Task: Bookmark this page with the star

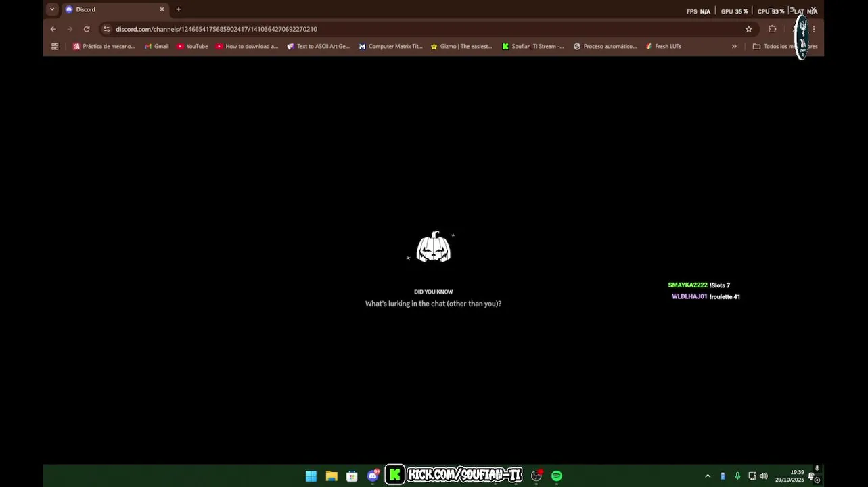Action: (x=748, y=29)
